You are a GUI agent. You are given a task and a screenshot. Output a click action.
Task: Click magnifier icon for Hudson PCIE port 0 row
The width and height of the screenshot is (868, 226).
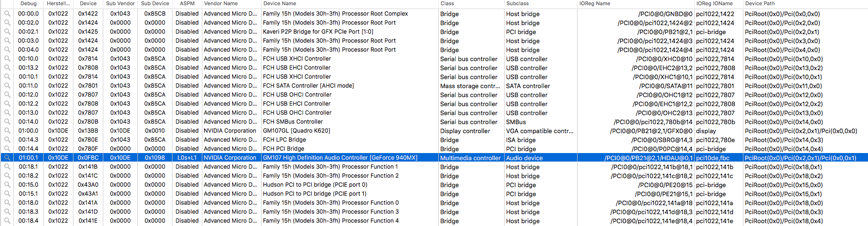point(7,185)
